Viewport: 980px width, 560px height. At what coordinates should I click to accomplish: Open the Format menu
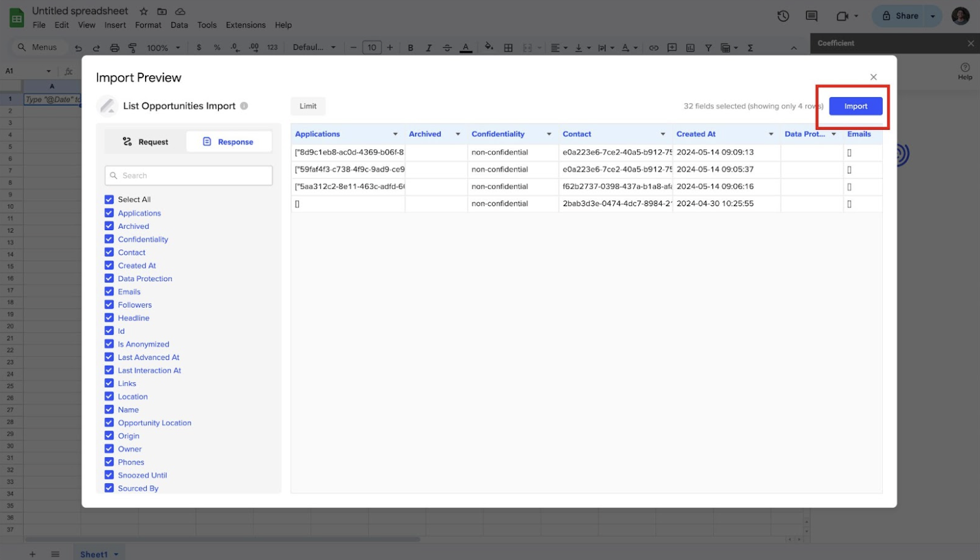(148, 25)
